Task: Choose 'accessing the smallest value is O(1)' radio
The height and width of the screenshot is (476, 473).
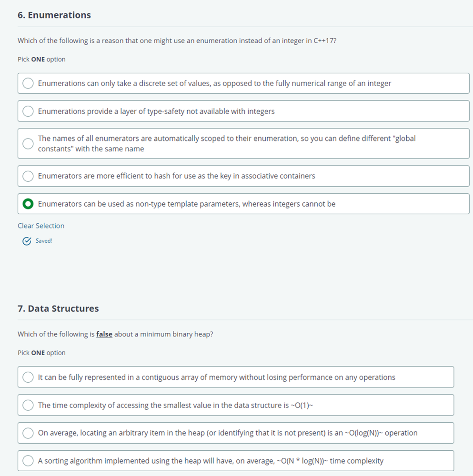Action: pos(28,405)
